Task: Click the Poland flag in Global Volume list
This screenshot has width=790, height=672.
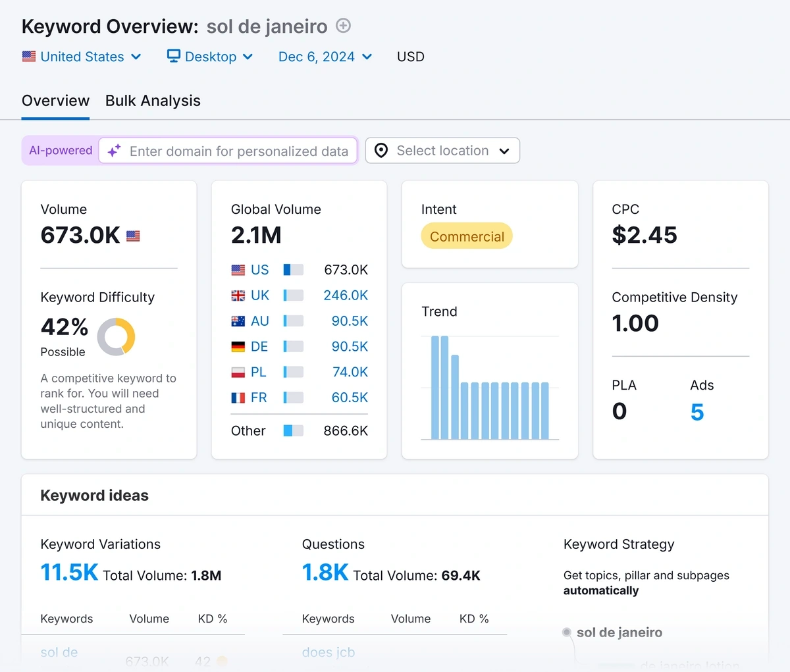Action: tap(238, 372)
